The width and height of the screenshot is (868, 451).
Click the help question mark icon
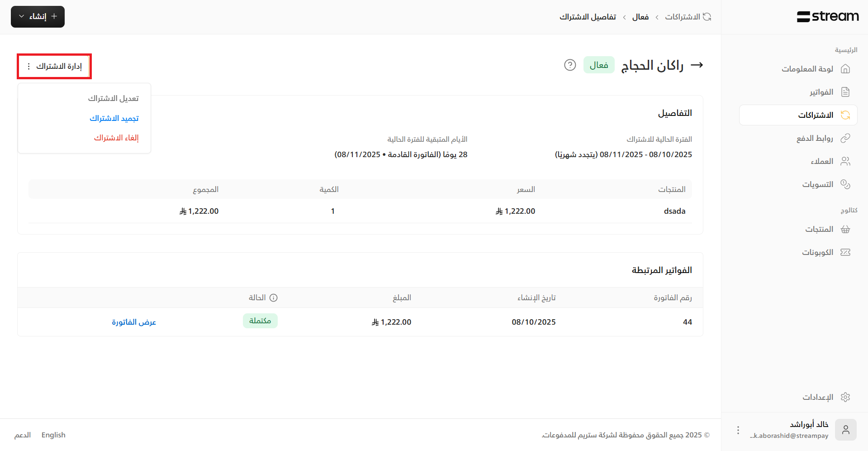pos(570,65)
